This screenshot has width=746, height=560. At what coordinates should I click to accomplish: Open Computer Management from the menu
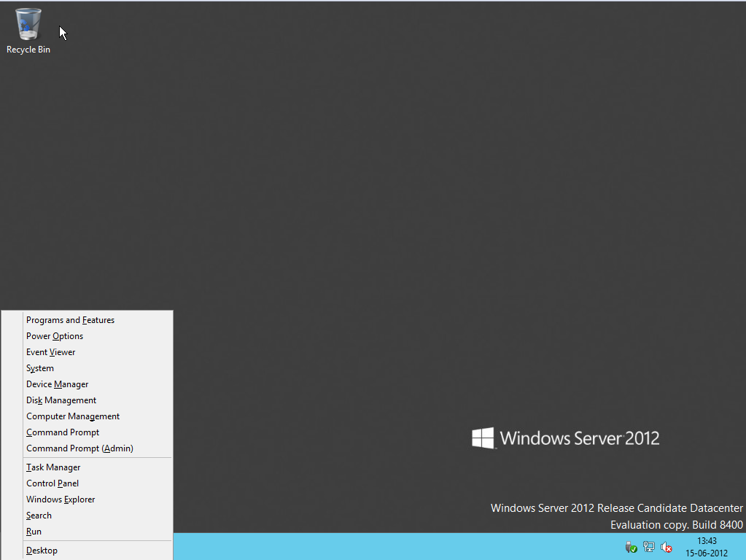pyautogui.click(x=73, y=416)
